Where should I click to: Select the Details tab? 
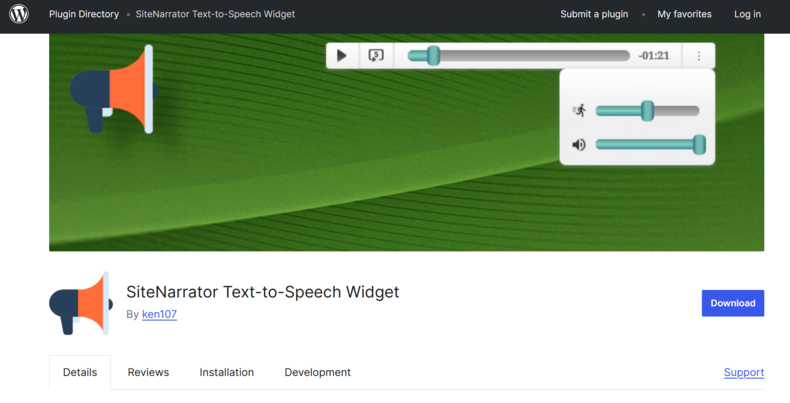[x=80, y=372]
